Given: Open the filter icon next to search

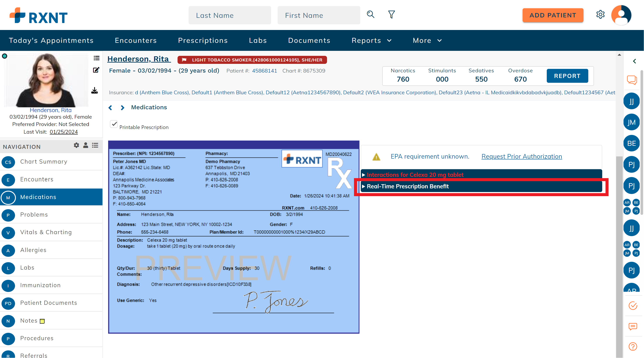Looking at the screenshot, I should click(391, 15).
